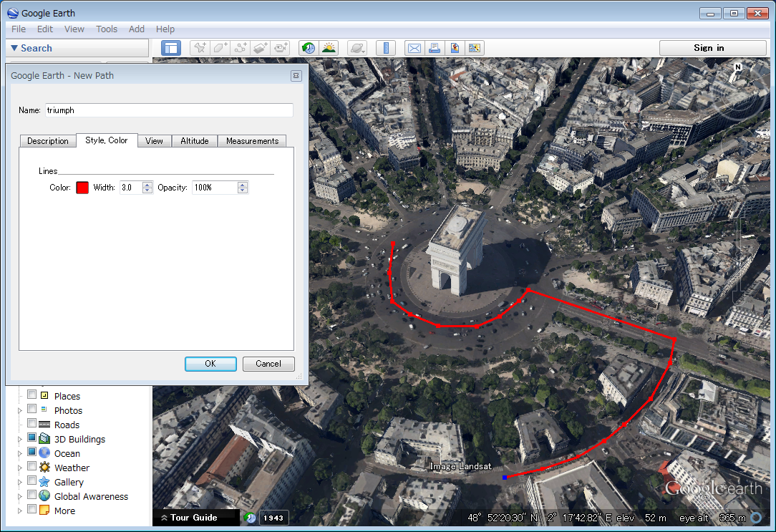Viewport: 776px width, 532px height.
Task: Enable the Gallery layer checkbox
Action: (32, 480)
